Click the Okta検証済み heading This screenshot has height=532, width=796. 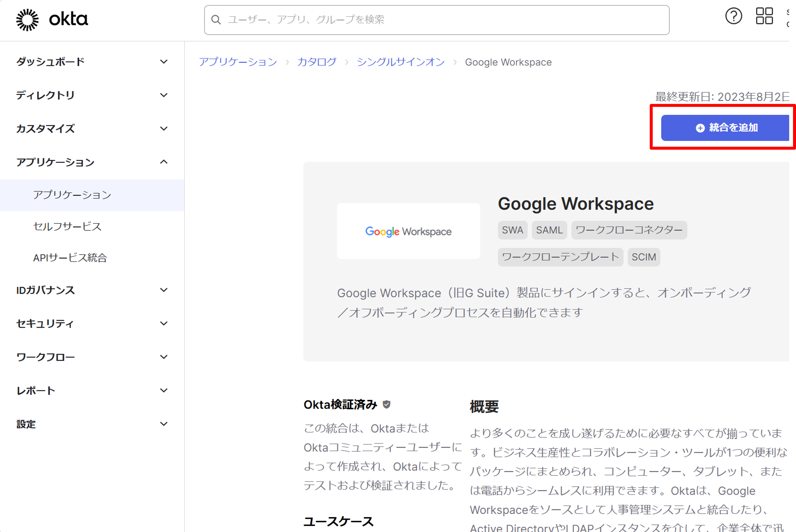point(340,404)
